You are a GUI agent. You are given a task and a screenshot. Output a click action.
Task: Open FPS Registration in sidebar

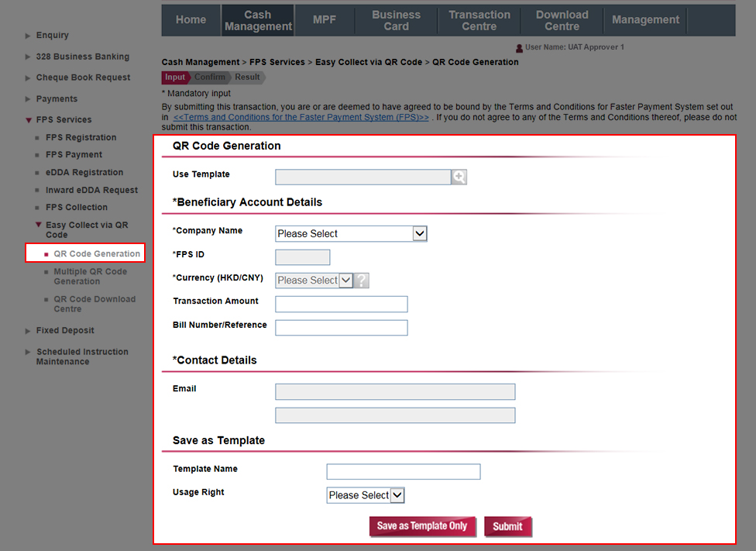(x=81, y=137)
